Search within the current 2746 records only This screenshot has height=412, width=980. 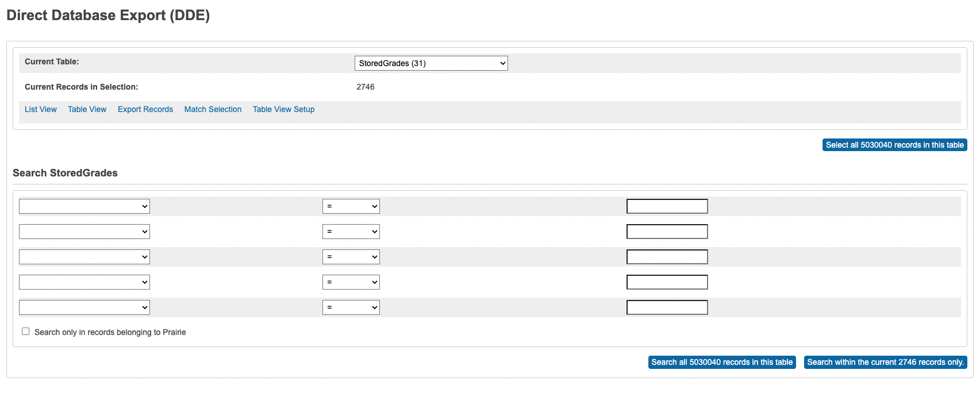tap(886, 362)
